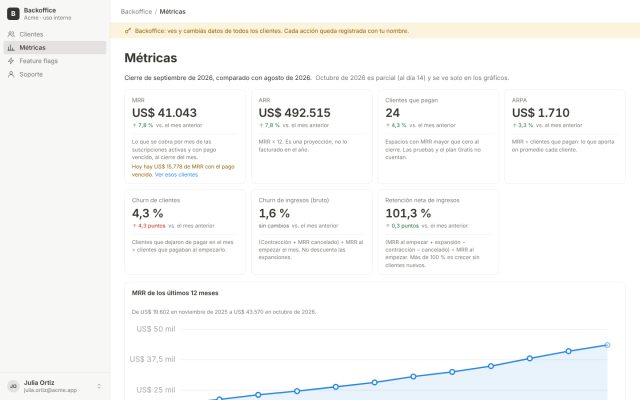Click the Retención neta value 101,3 %
Screen dimensions: 640x400
(x=408, y=213)
